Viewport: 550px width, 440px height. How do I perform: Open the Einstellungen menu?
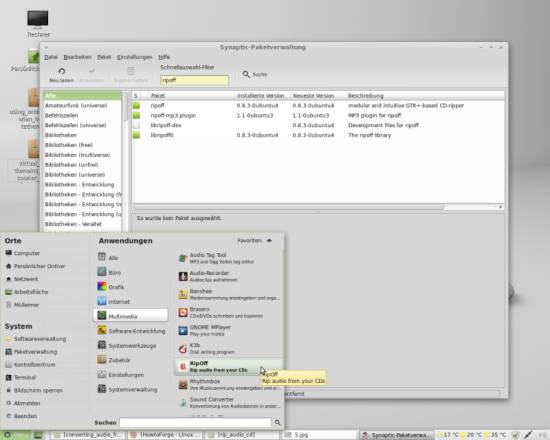[134, 57]
